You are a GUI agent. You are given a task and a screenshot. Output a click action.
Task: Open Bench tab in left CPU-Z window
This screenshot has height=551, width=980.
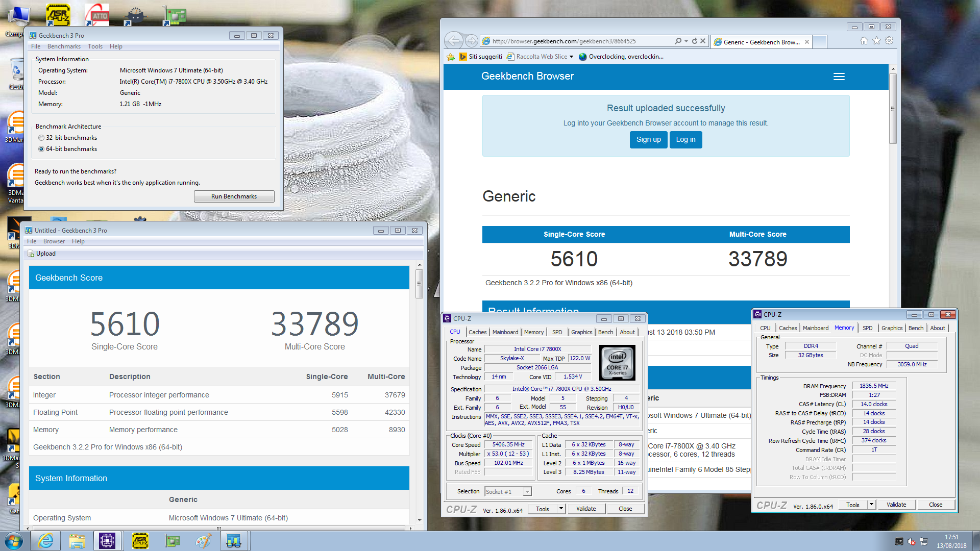pos(606,332)
